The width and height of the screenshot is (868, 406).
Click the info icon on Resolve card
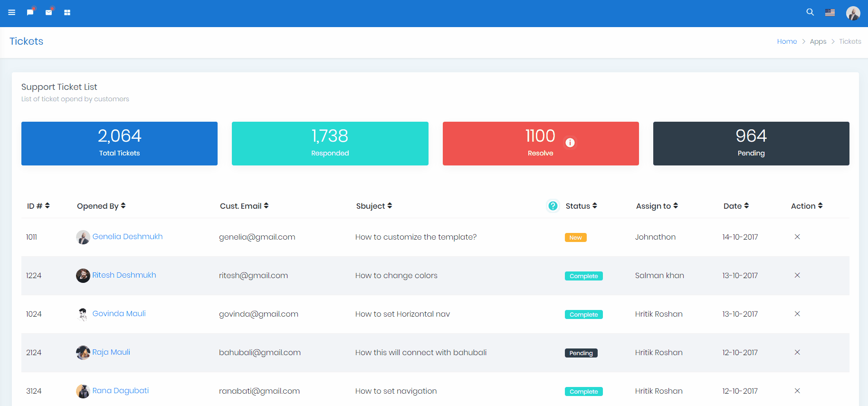coord(570,143)
